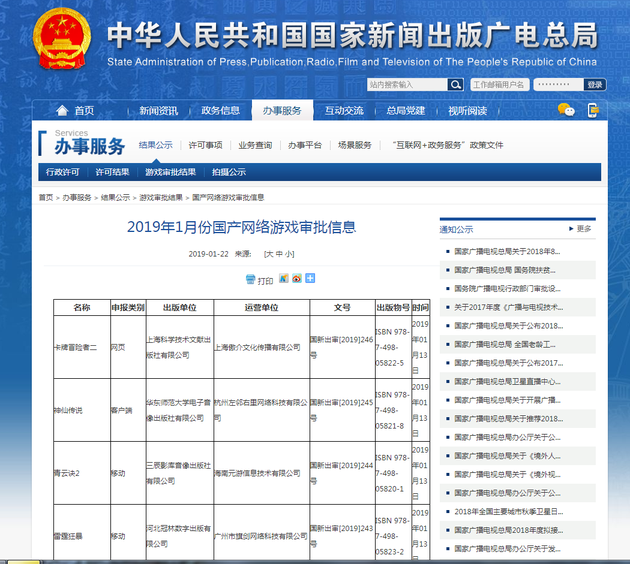
Task: Click 更多 in the 通知公示 panel
Action: [x=584, y=229]
